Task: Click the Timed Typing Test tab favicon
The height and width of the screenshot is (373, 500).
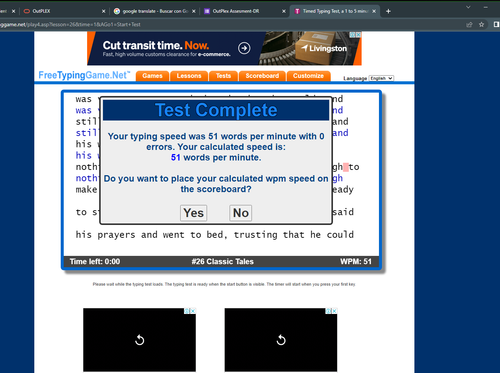Action: tap(297, 11)
